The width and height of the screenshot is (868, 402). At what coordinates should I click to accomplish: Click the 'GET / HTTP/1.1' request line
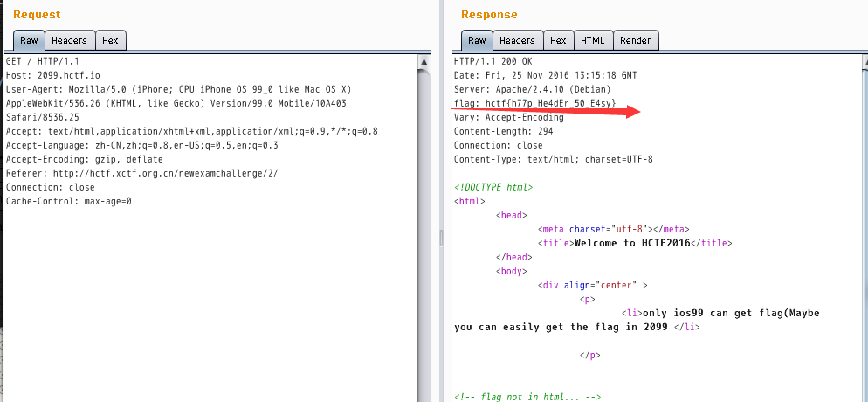click(x=43, y=61)
